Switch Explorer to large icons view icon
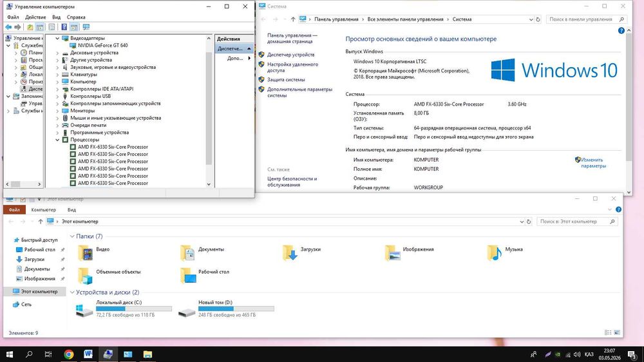Image resolution: width=644 pixels, height=362 pixels. coord(617,332)
